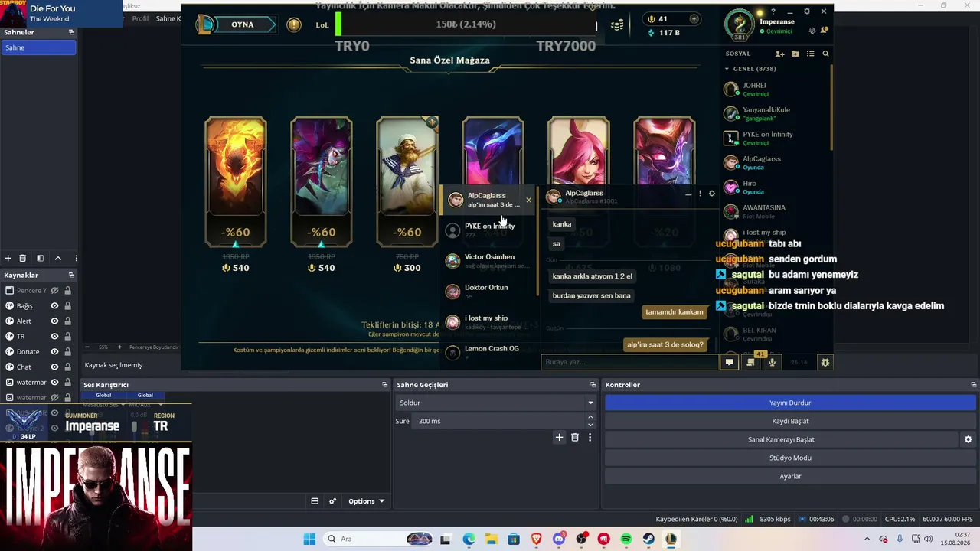The height and width of the screenshot is (551, 980).
Task: Toggle visibility of the Bağış source
Action: tap(54, 306)
